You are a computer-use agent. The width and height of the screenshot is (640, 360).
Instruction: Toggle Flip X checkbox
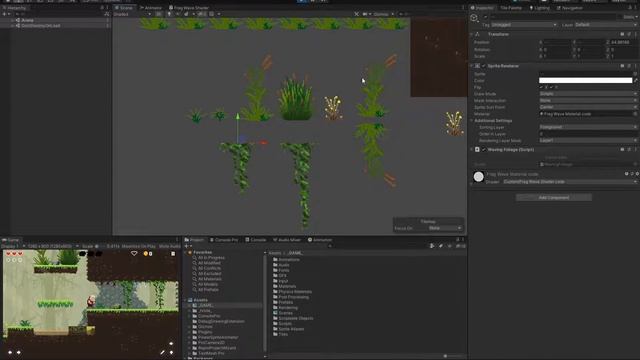(542, 87)
